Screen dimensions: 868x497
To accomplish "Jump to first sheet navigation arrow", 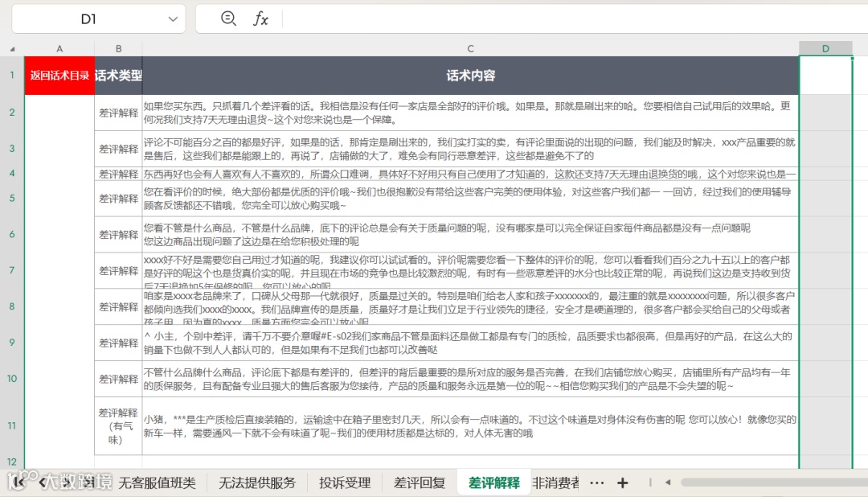I will [18, 483].
